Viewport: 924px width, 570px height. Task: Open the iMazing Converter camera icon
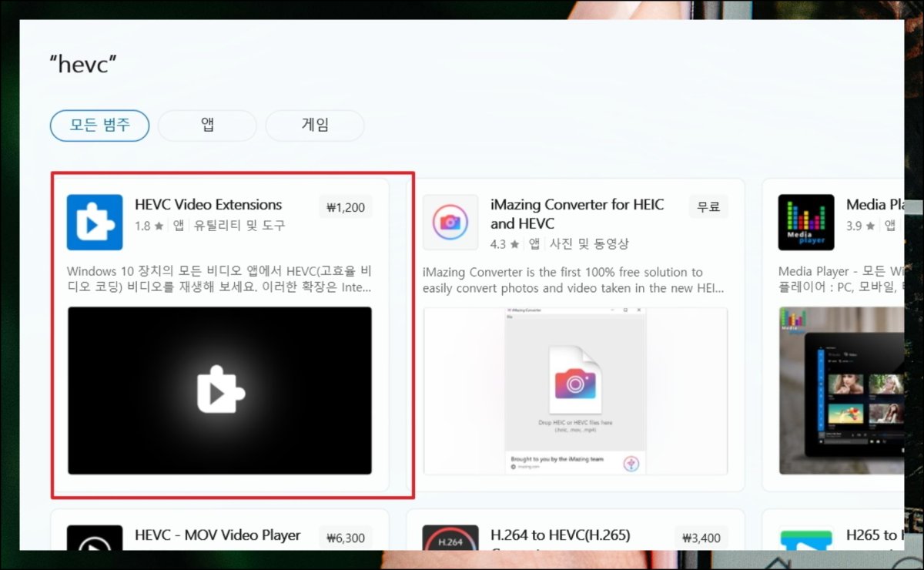tap(450, 222)
